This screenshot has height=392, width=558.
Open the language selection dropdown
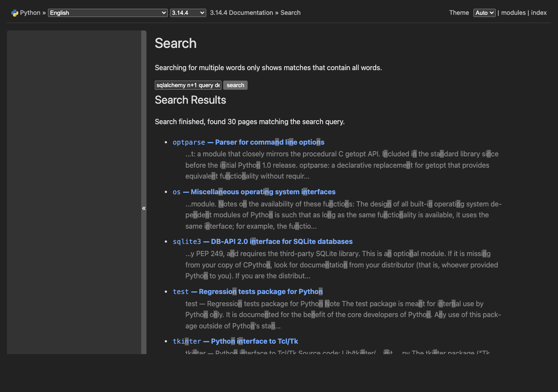click(107, 13)
